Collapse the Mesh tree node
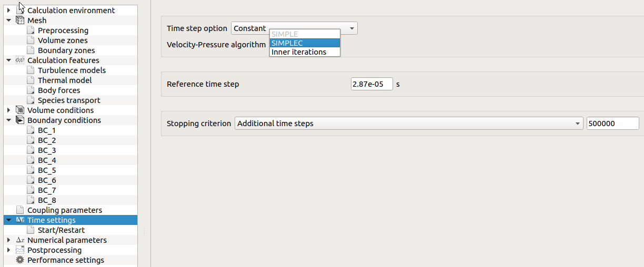The width and height of the screenshot is (644, 267). coord(8,20)
